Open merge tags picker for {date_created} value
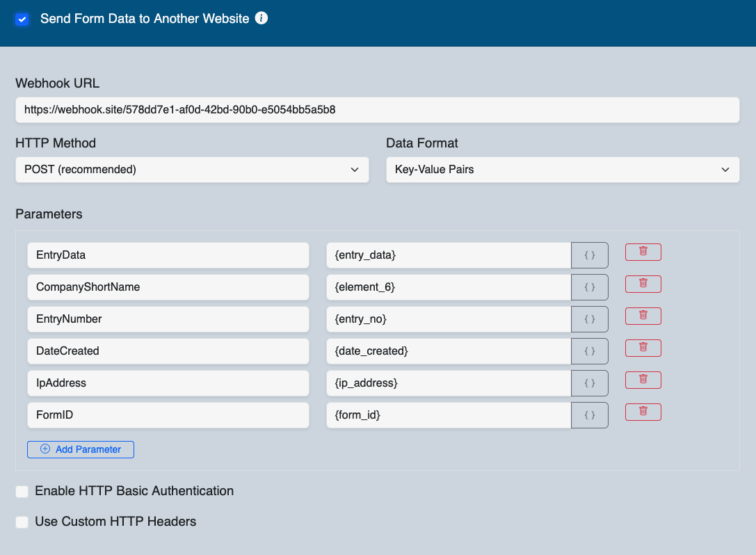The width and height of the screenshot is (756, 555). click(x=589, y=351)
